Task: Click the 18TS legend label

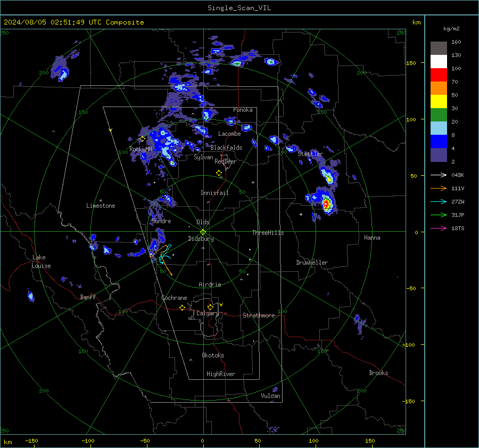Action: pyautogui.click(x=458, y=228)
